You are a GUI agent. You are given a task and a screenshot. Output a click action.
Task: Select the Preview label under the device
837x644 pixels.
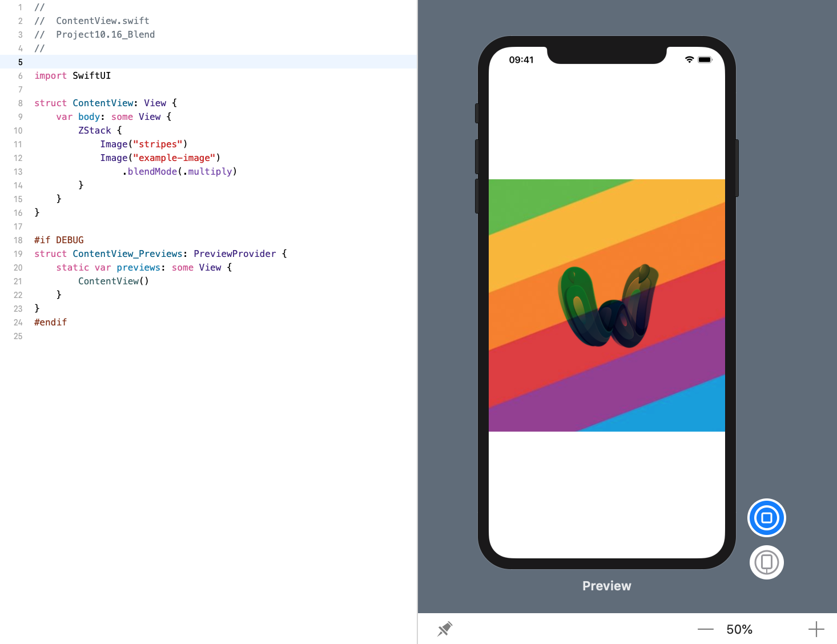click(x=607, y=586)
